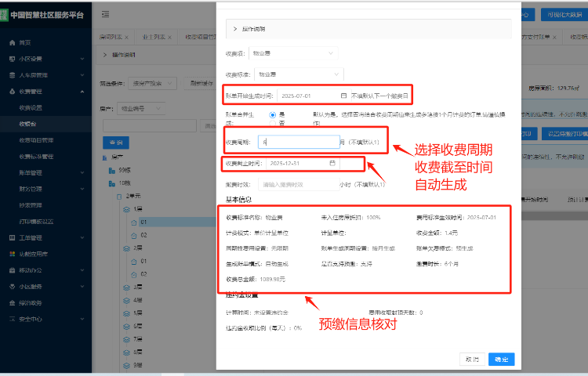Click the 收费管理 money bag icon
The image size is (588, 376).
(x=12, y=92)
